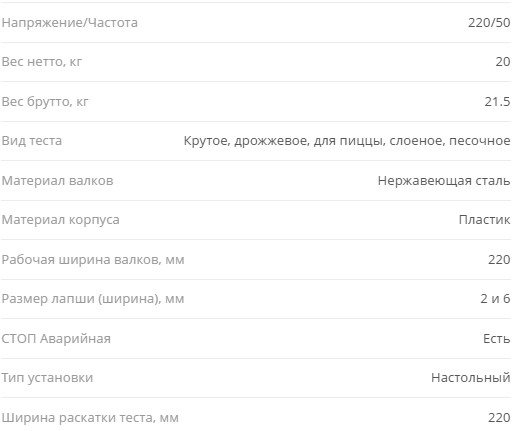Click the 'Пластик' value
517x431 pixels.
click(484, 220)
